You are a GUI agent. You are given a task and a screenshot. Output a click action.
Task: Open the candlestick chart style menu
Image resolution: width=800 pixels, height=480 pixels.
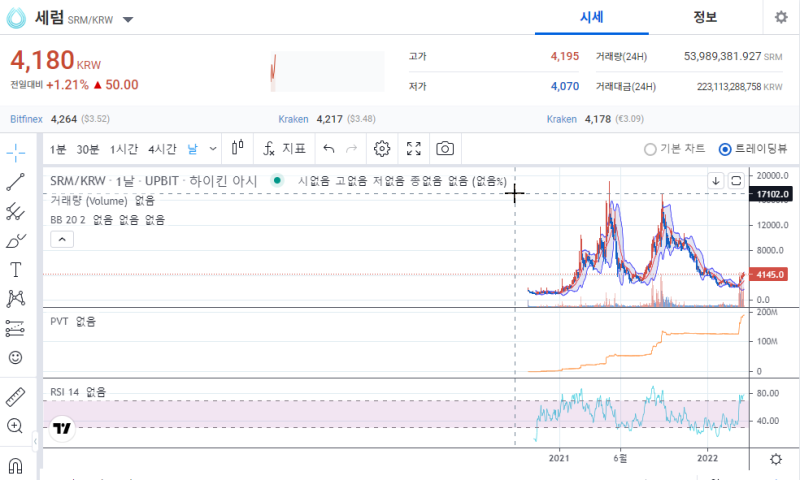[x=238, y=148]
